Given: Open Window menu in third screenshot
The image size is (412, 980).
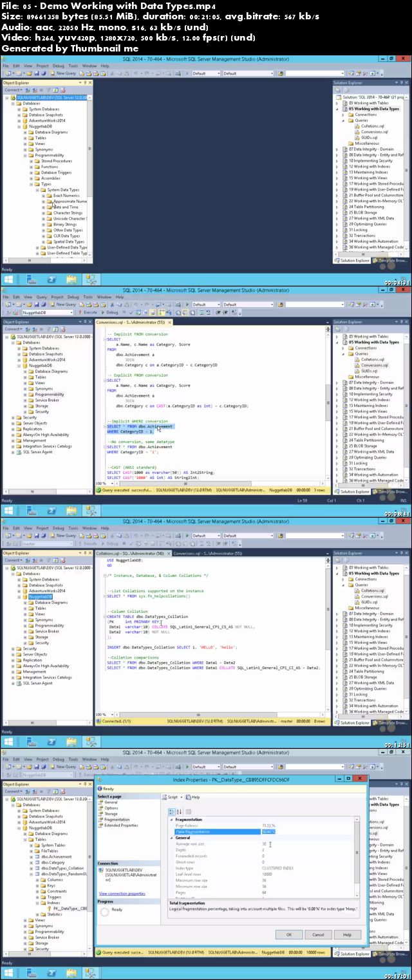Looking at the screenshot, I should point(89,528).
